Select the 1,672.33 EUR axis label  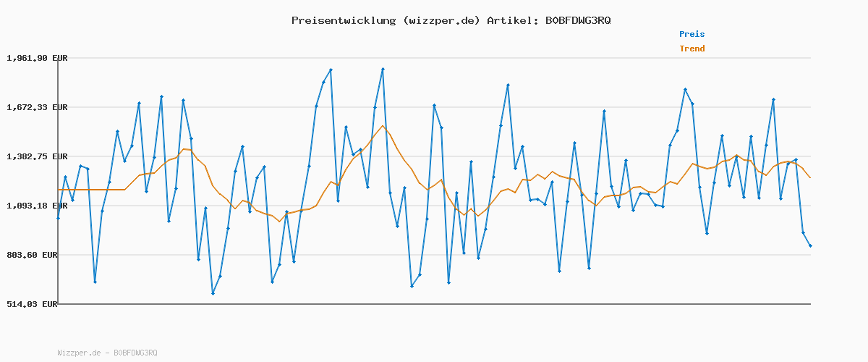[x=37, y=107]
